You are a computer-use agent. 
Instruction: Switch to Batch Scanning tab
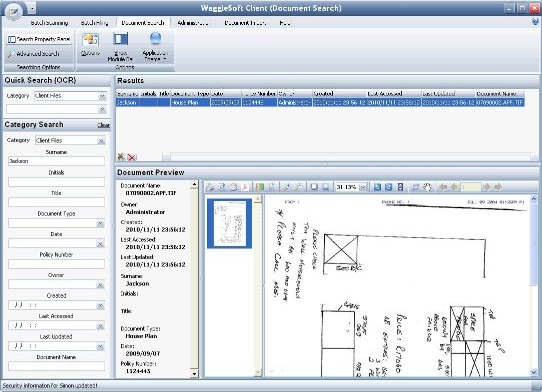(49, 23)
